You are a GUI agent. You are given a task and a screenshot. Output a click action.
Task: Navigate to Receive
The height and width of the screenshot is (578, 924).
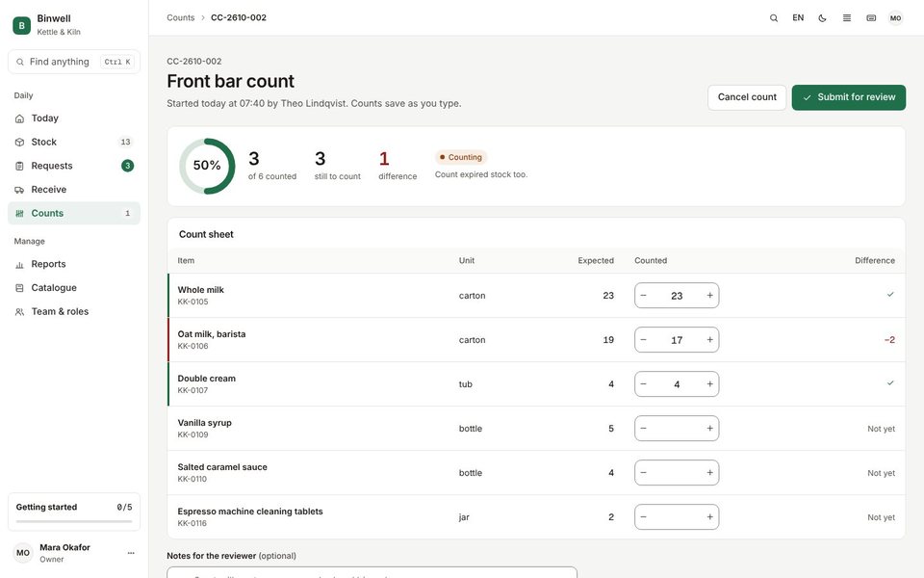tap(74, 190)
